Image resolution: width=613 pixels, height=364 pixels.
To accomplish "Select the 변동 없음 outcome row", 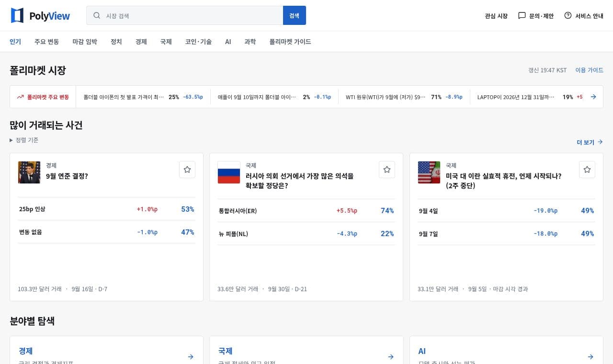I will [107, 232].
